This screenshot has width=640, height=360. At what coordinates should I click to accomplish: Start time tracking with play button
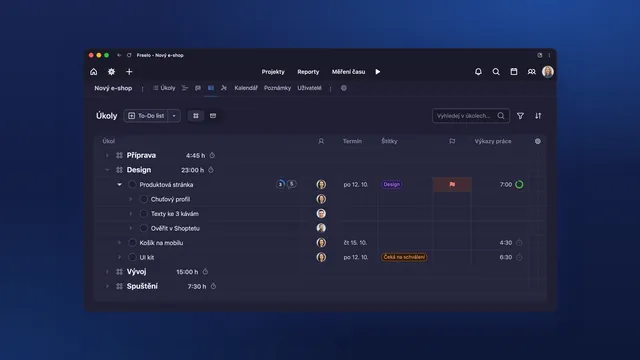(x=378, y=72)
